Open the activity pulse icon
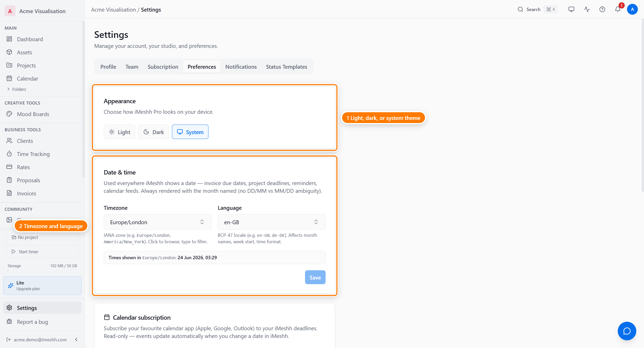 pyautogui.click(x=587, y=9)
